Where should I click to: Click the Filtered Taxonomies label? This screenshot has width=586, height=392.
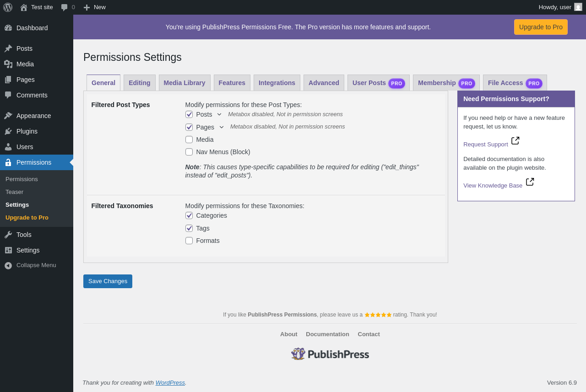pyautogui.click(x=122, y=206)
